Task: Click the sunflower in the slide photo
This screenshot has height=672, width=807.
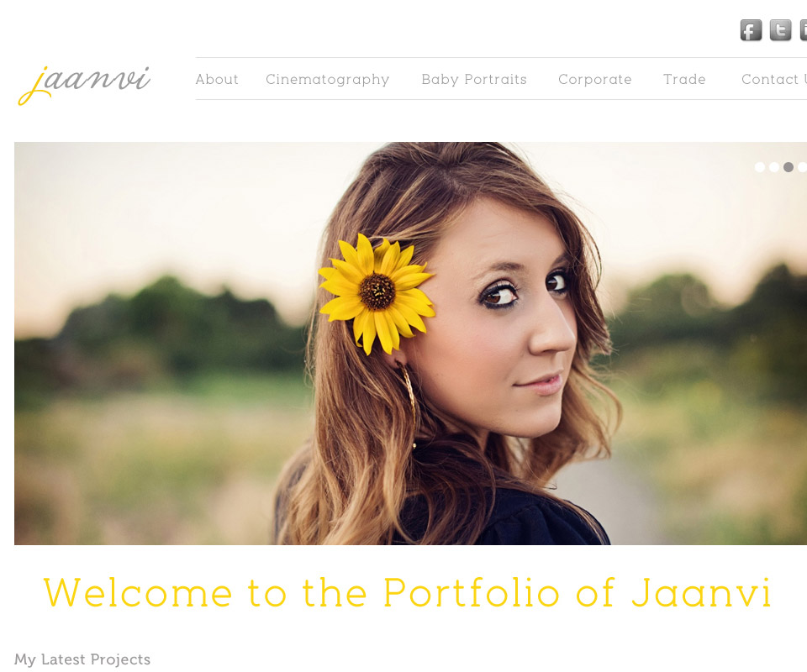Action: pyautogui.click(x=377, y=293)
